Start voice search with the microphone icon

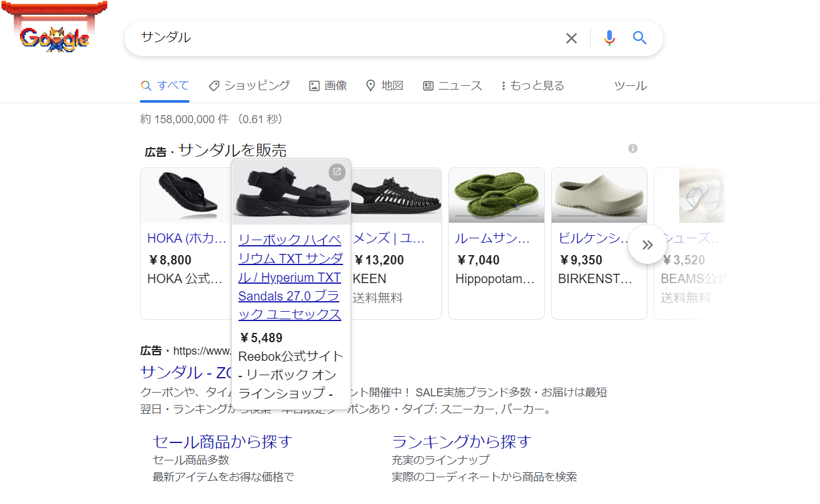610,38
